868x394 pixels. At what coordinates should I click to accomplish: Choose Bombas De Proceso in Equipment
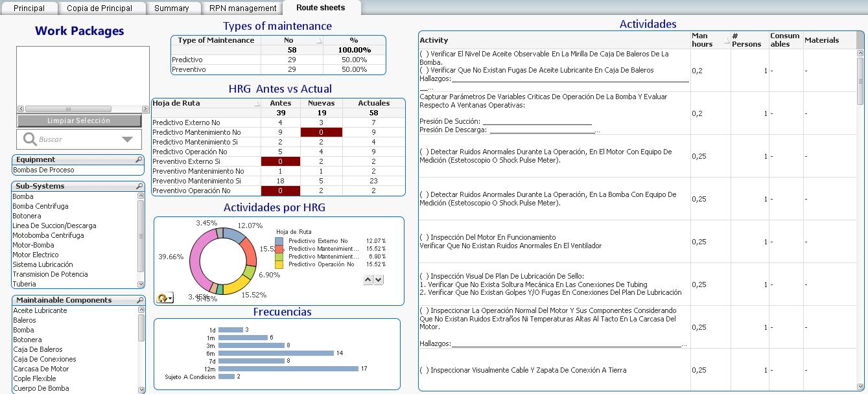(x=43, y=170)
